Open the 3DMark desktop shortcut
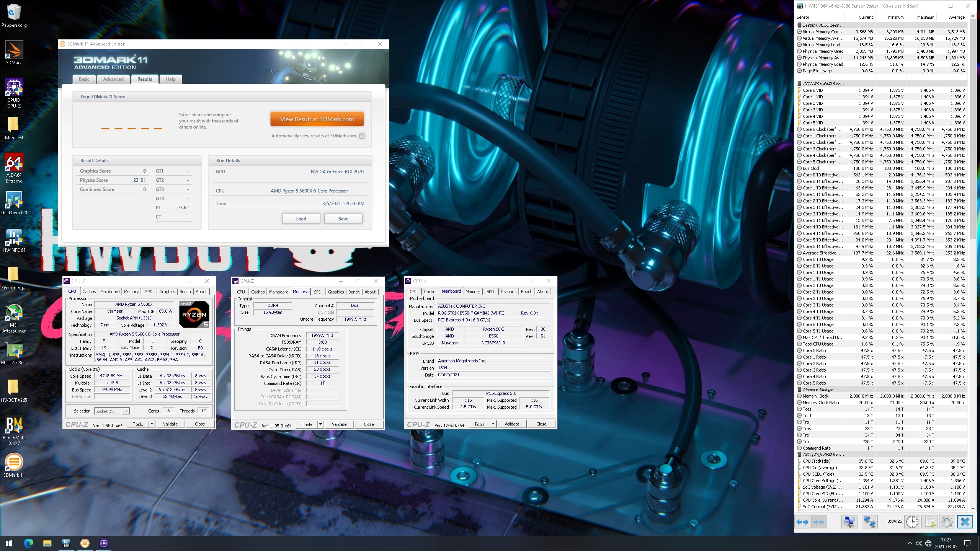980x551 pixels. (14, 53)
